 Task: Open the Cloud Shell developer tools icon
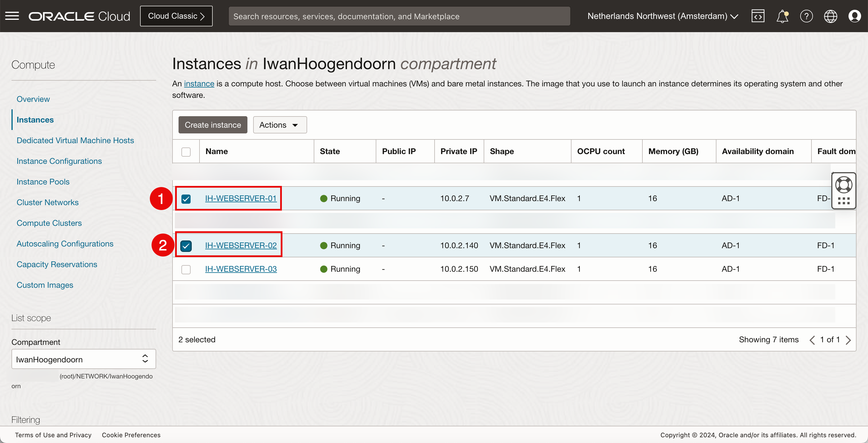[x=757, y=16]
